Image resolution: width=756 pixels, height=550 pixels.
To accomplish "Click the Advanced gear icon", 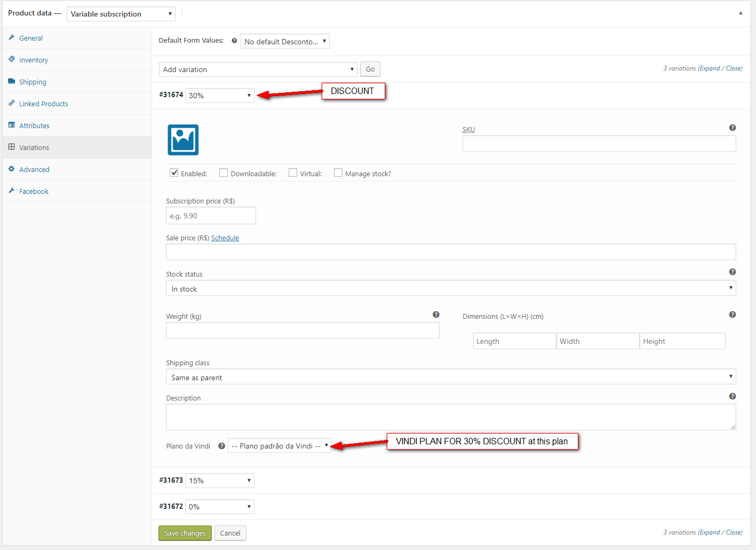I will (12, 169).
